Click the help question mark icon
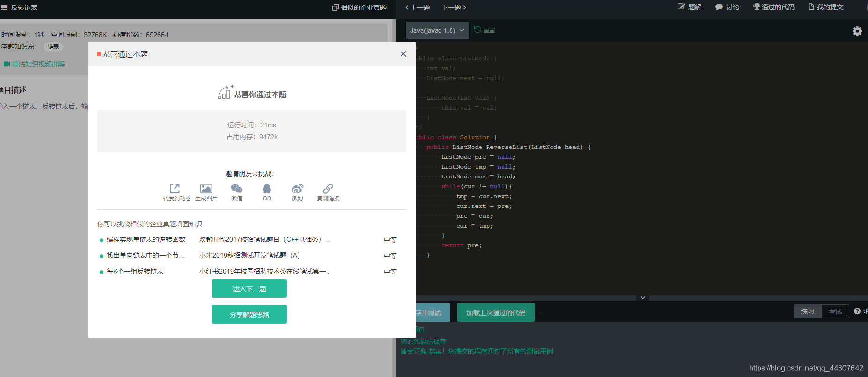 click(x=857, y=311)
